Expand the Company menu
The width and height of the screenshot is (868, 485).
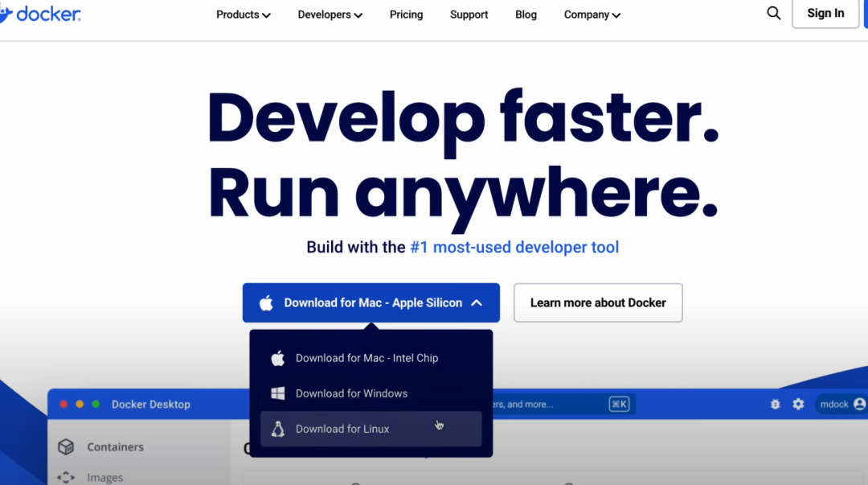click(x=592, y=15)
